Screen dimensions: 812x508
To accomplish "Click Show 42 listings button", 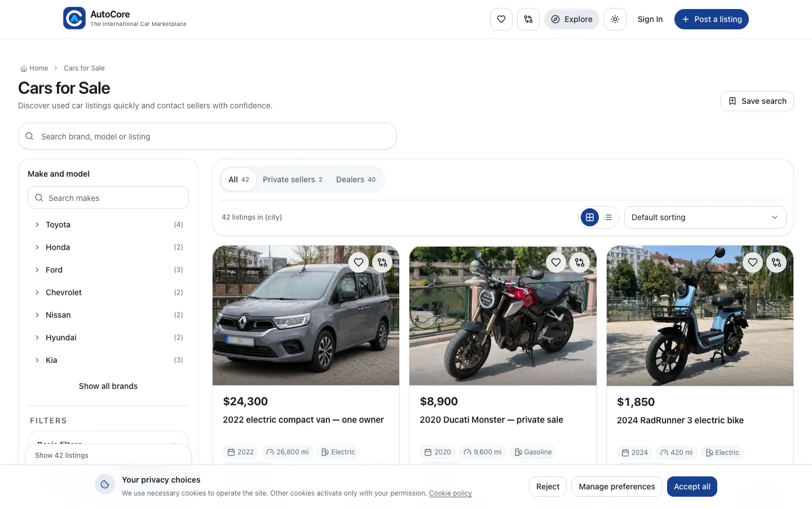I will (x=108, y=455).
